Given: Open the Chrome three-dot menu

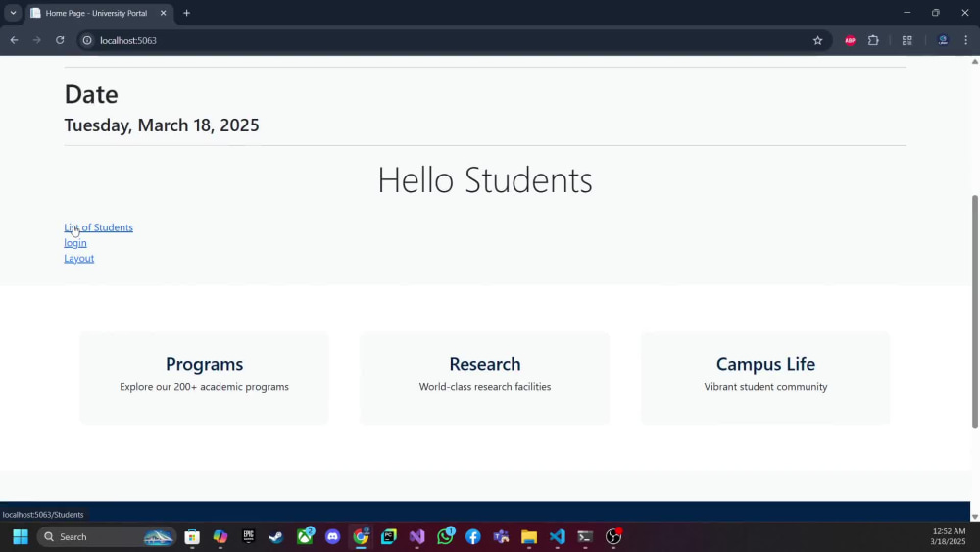Looking at the screenshot, I should coord(966,40).
